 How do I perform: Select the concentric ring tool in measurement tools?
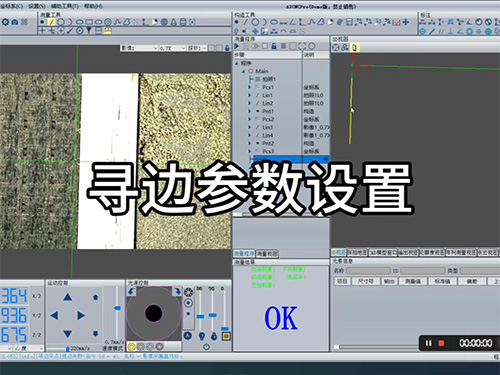coord(108,22)
